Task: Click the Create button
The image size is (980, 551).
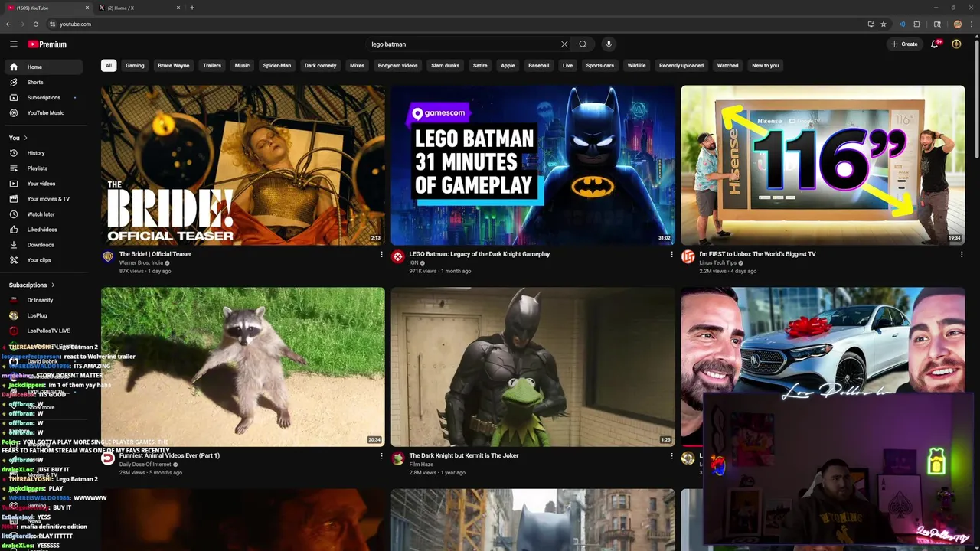Action: click(x=904, y=44)
